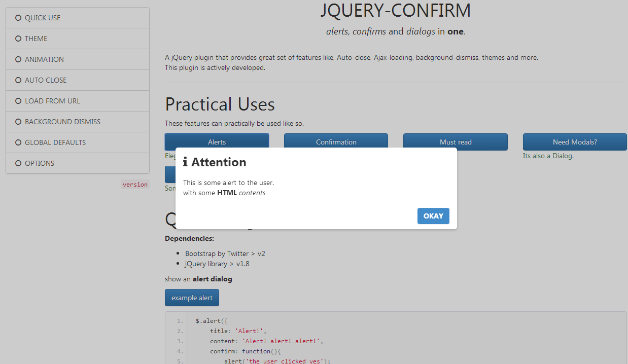
Task: Click the info icon beside Attention title
Action: pyautogui.click(x=185, y=162)
